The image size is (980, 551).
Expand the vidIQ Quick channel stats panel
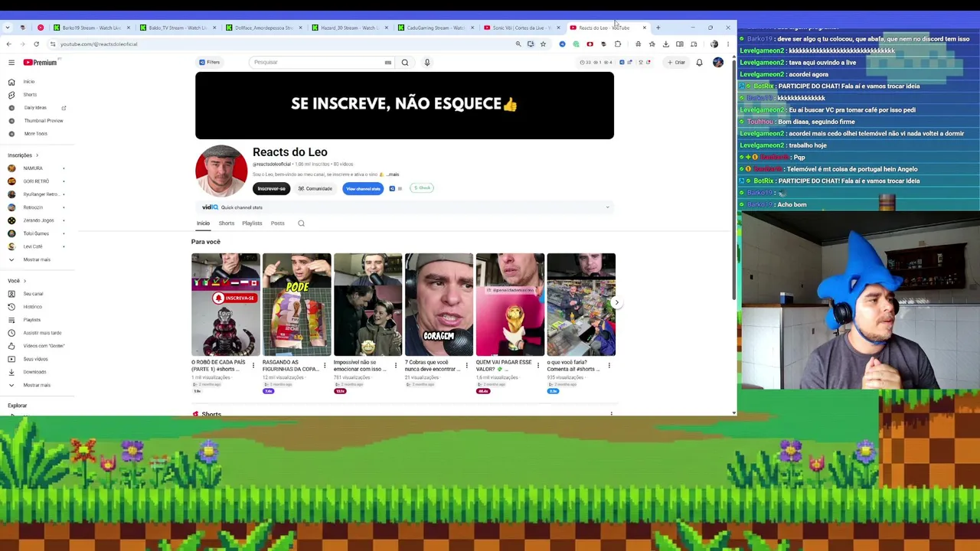coord(607,207)
